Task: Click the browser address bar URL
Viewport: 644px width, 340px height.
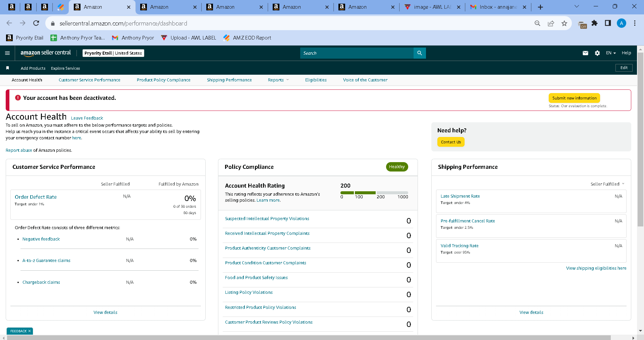Action: pos(123,23)
